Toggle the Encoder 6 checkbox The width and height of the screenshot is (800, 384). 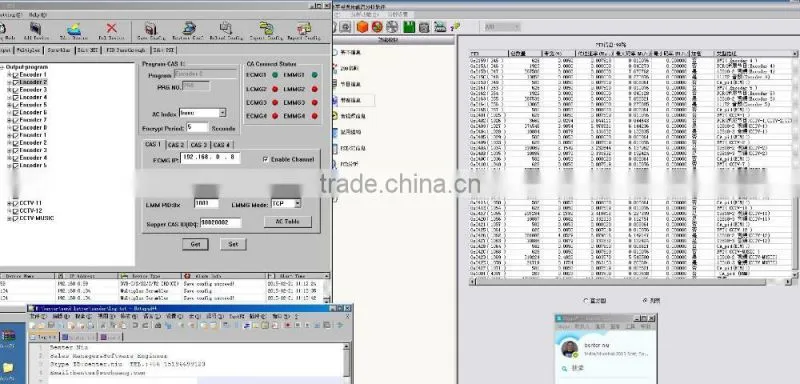click(x=15, y=112)
